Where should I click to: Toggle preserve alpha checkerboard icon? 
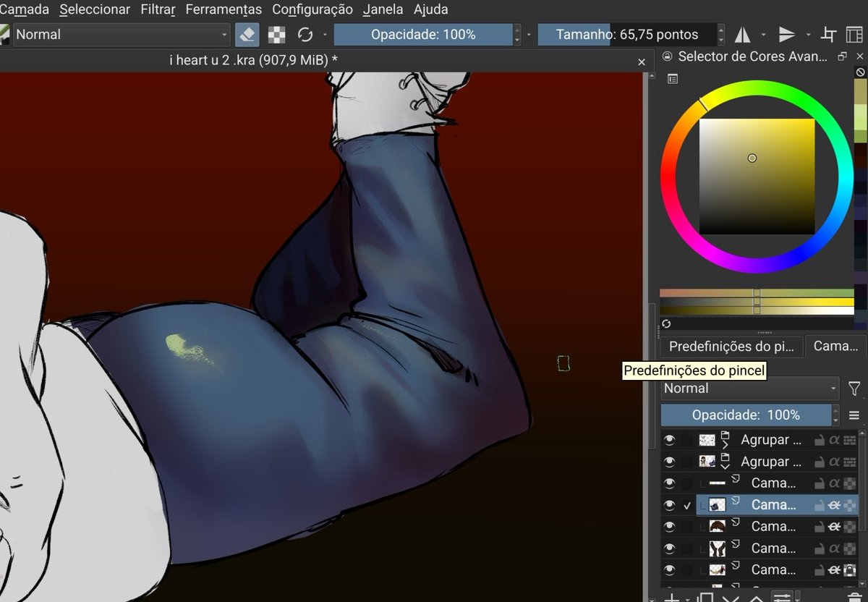pyautogui.click(x=277, y=33)
